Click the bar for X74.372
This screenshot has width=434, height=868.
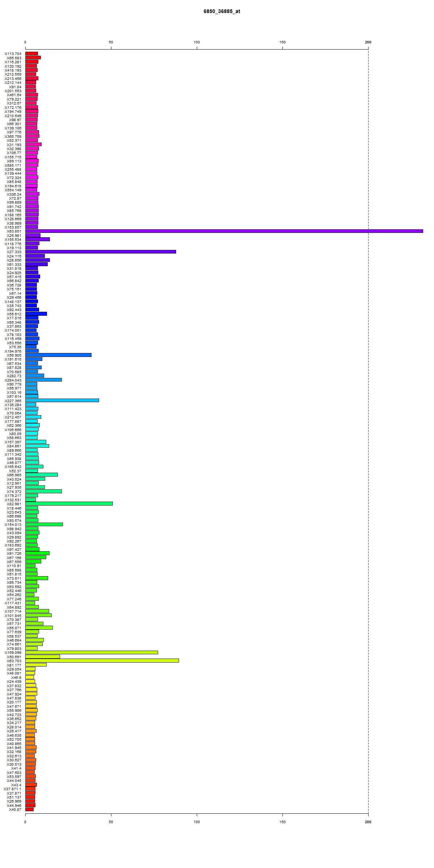[43, 492]
